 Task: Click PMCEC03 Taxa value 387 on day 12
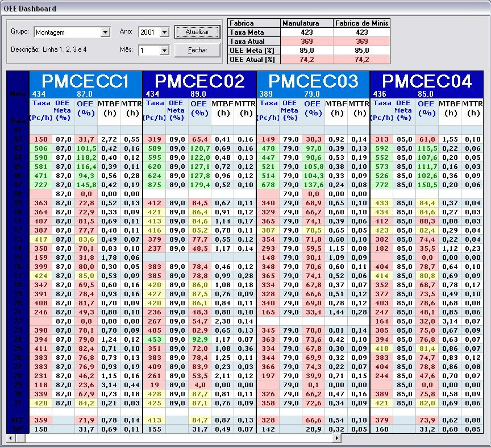[268, 230]
